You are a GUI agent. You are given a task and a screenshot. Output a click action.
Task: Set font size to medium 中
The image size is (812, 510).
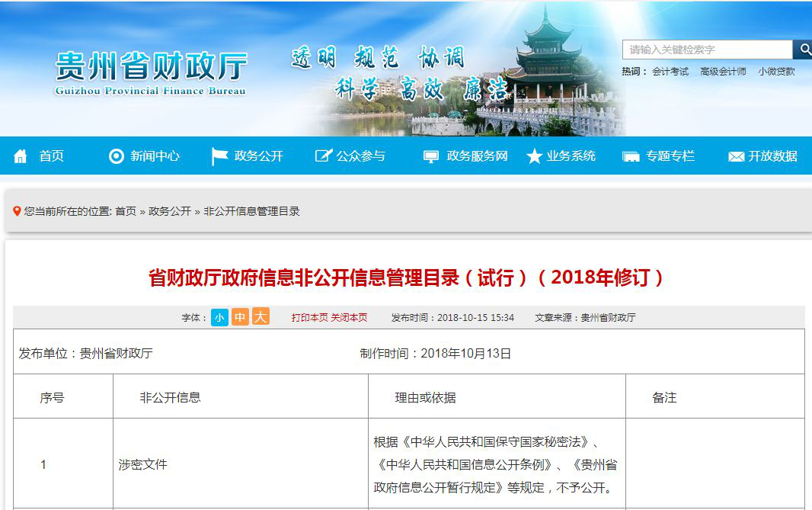240,317
